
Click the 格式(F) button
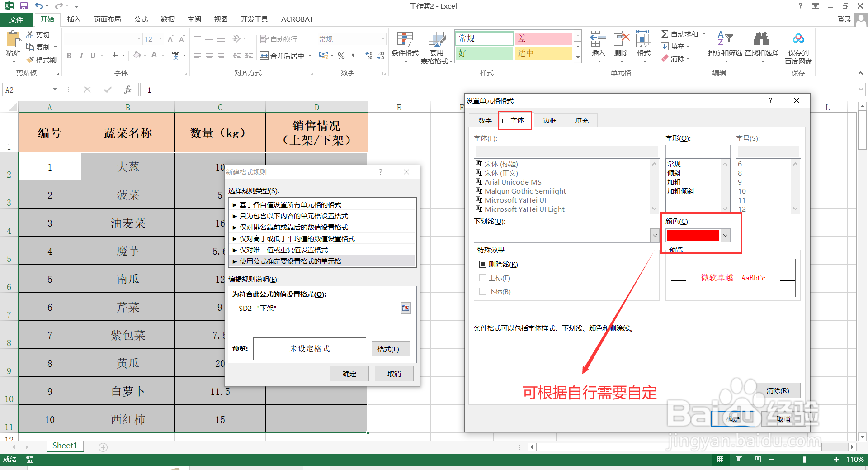click(391, 349)
